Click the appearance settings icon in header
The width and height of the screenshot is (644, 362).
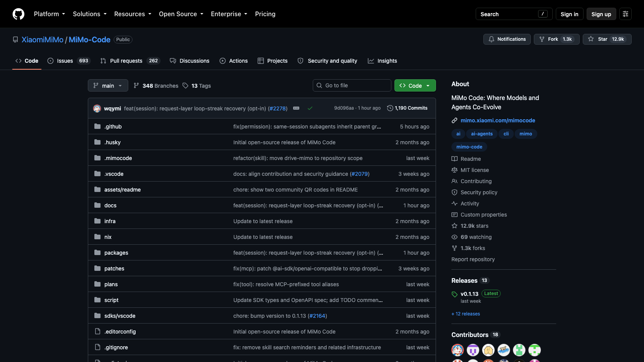[626, 14]
